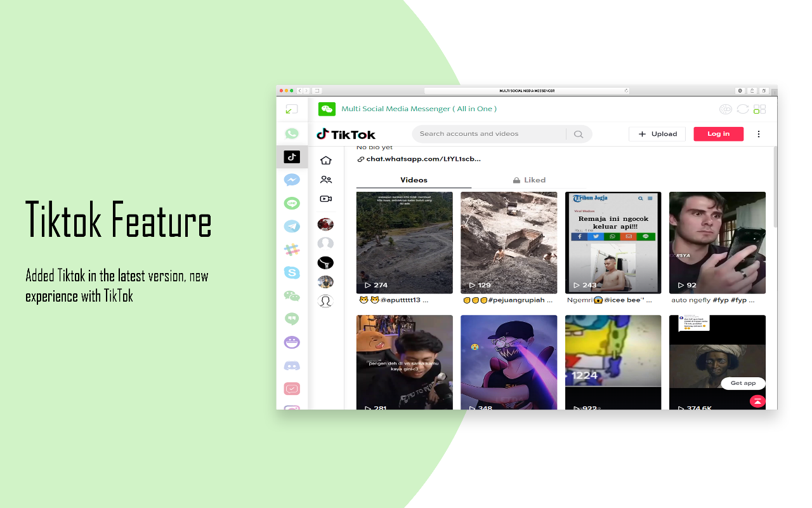Open Discord in the sidebar
The height and width of the screenshot is (508, 812).
click(292, 366)
